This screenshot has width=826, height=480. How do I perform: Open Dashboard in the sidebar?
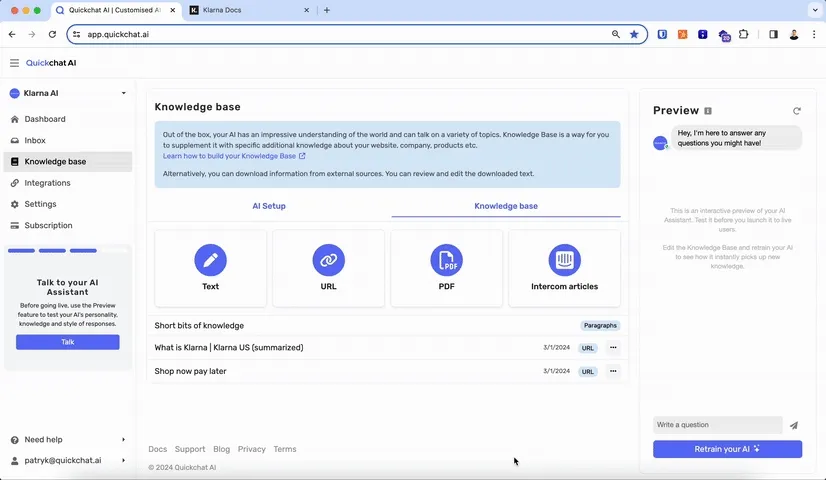click(x=67, y=119)
